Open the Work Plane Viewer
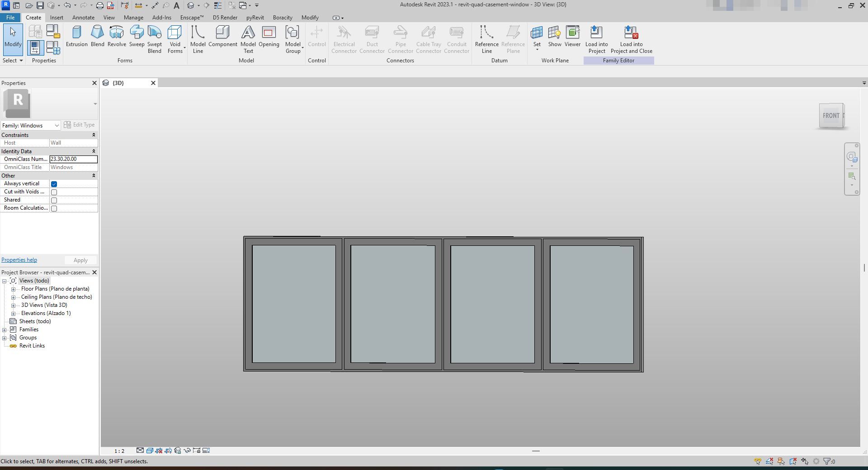Viewport: 868px width, 470px height. pos(572,36)
